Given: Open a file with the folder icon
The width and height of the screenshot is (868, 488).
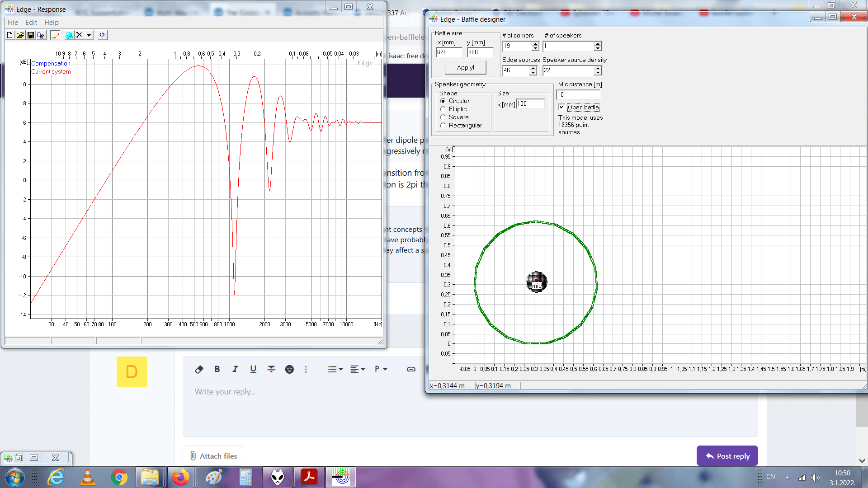Looking at the screenshot, I should pyautogui.click(x=20, y=35).
